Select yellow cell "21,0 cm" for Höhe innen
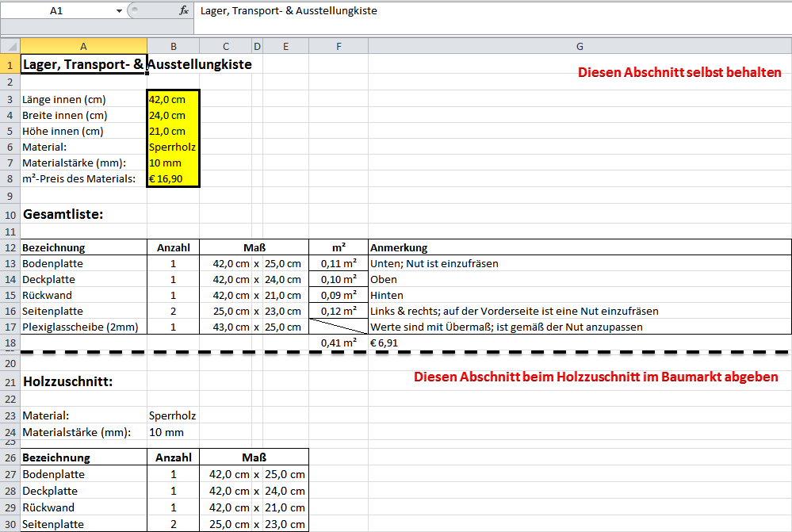792x532 pixels. (x=174, y=131)
